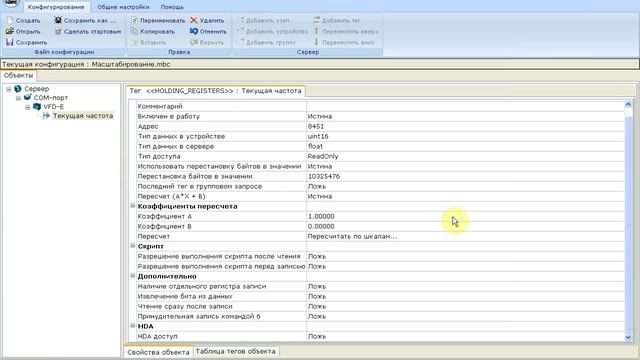Click the Добавить устройство icon
The width and height of the screenshot is (640, 360).
tap(241, 31)
